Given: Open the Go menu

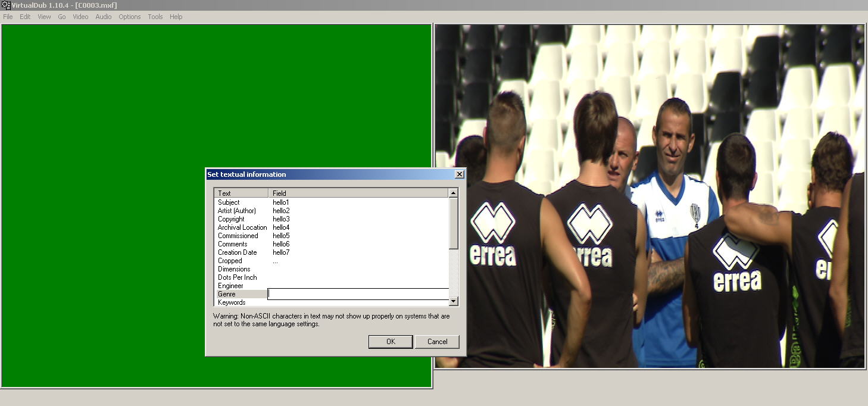Looking at the screenshot, I should pos(62,17).
